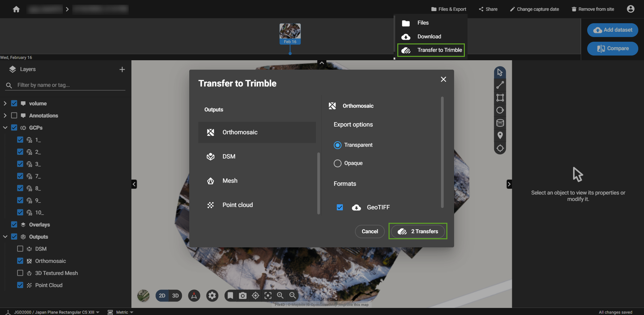Viewport: 644px width, 315px height.
Task: Open the map settings gear
Action: (x=212, y=295)
